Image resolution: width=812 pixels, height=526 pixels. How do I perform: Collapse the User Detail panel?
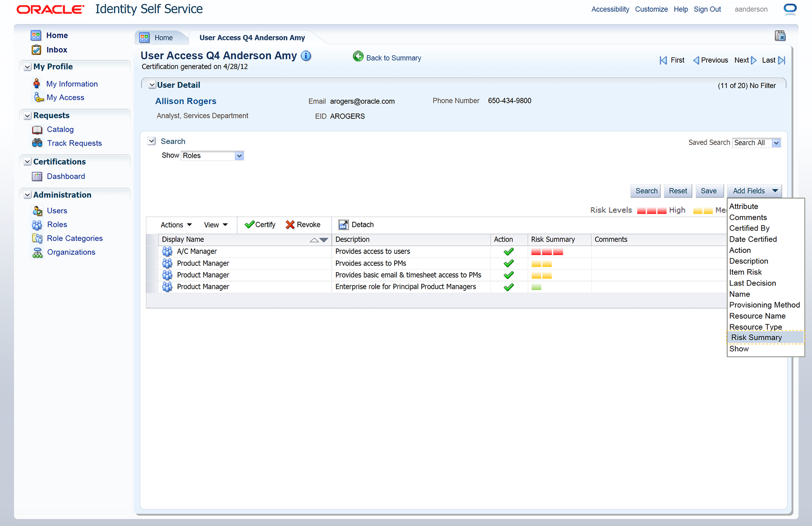coord(152,85)
